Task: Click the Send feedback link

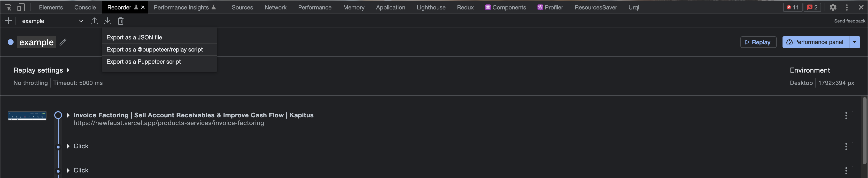Action: 849,21
